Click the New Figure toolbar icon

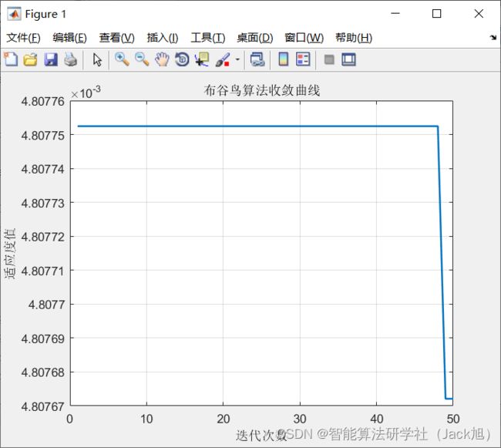coord(11,59)
